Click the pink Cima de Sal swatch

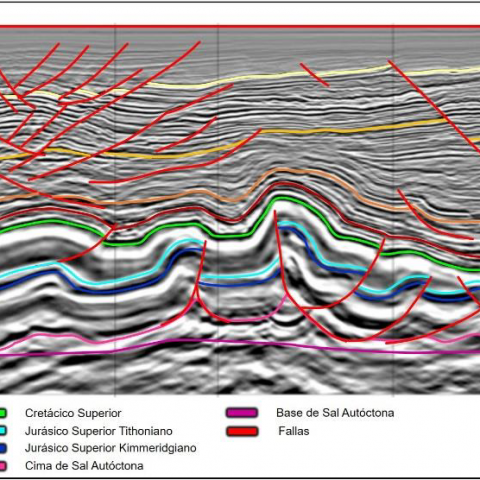coord(3,466)
